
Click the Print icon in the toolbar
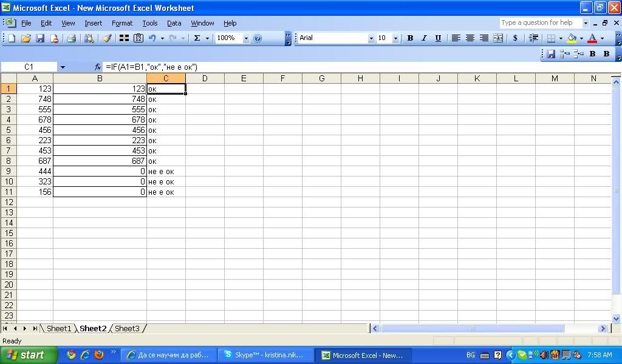click(x=71, y=38)
